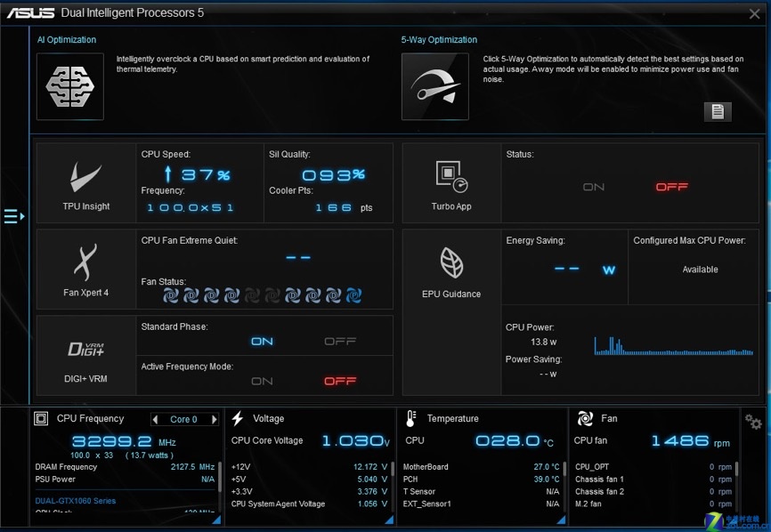The image size is (771, 532).
Task: Click the Temperature thermometer icon
Action: pyautogui.click(x=411, y=418)
